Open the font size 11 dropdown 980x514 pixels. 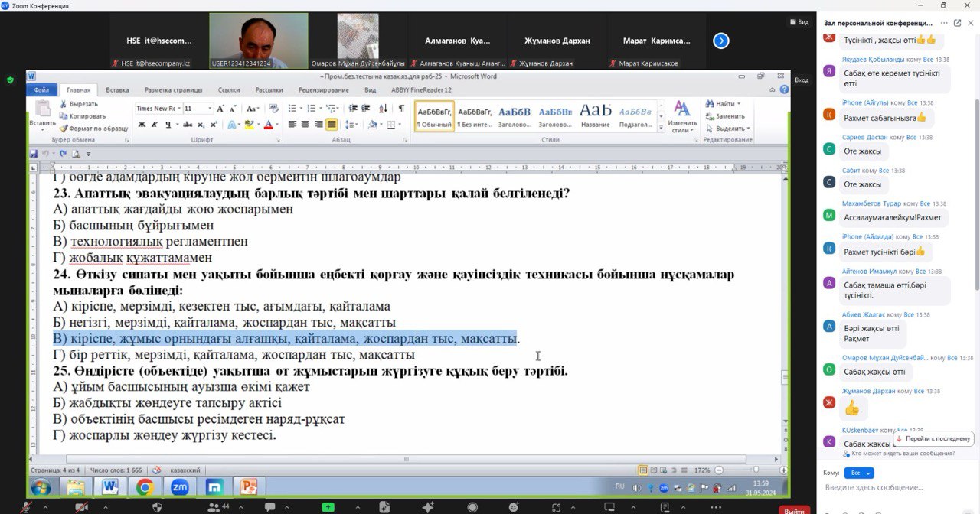(x=210, y=109)
